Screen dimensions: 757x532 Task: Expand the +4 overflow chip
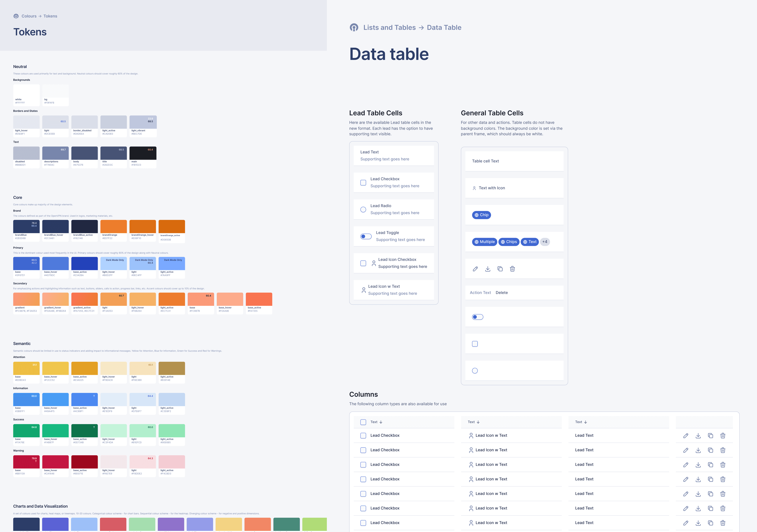tap(545, 242)
